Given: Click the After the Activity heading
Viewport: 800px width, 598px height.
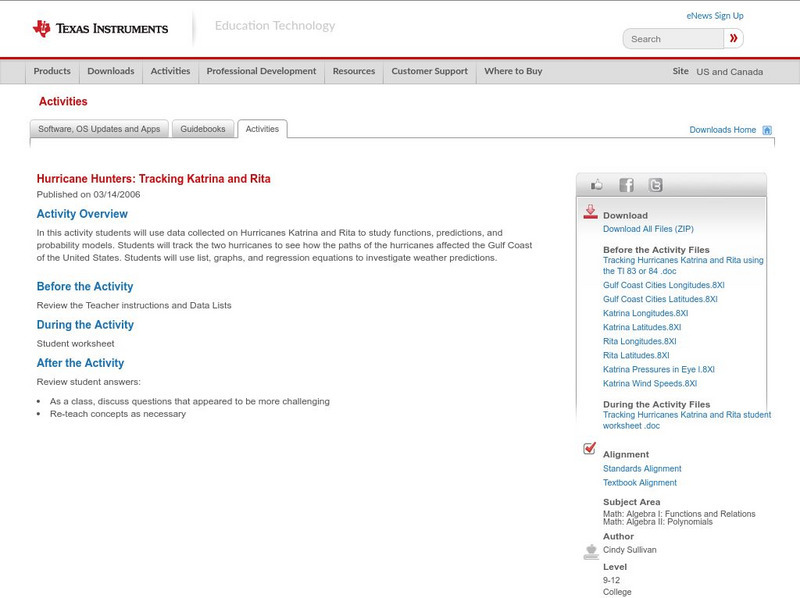Looking at the screenshot, I should pos(80,363).
